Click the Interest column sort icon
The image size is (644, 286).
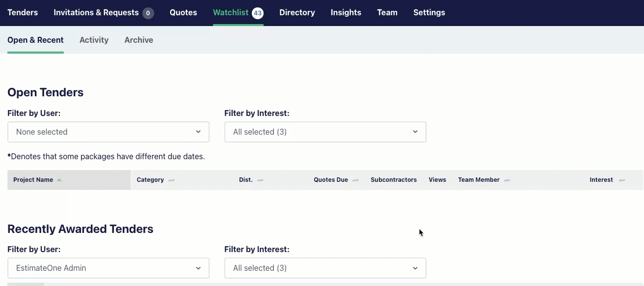click(x=622, y=180)
